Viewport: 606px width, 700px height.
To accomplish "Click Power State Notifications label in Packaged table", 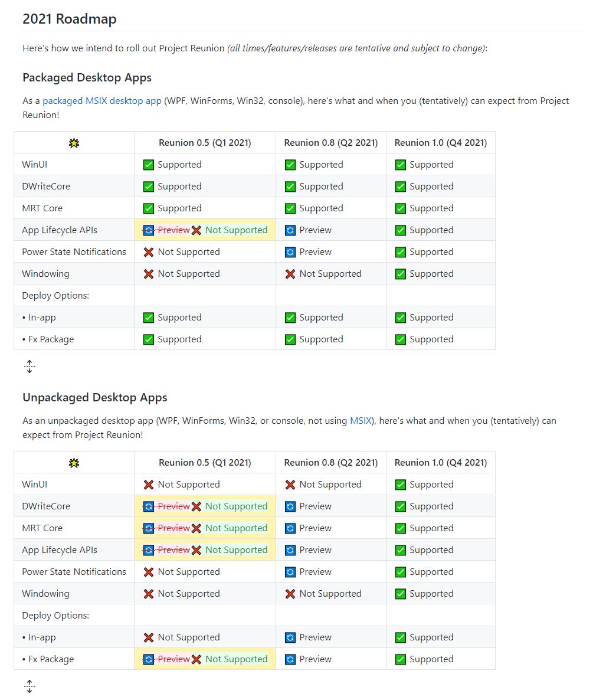I will pyautogui.click(x=74, y=252).
